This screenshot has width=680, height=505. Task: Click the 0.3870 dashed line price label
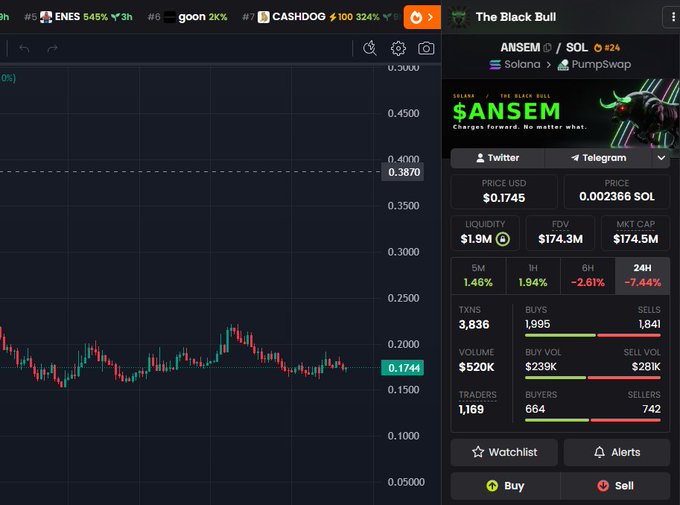[x=403, y=172]
